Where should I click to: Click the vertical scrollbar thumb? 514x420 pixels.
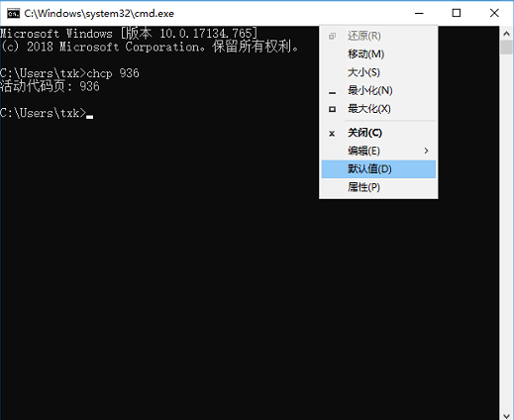506,48
